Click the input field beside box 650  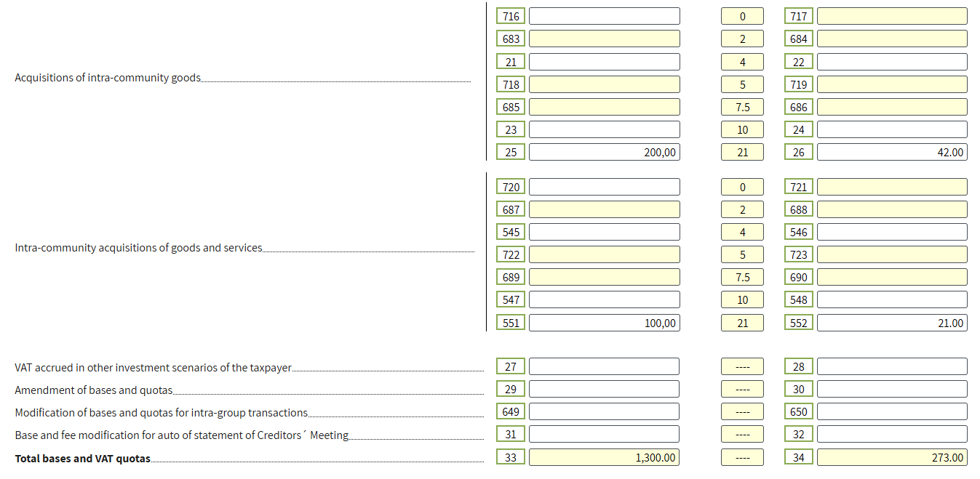(x=892, y=412)
